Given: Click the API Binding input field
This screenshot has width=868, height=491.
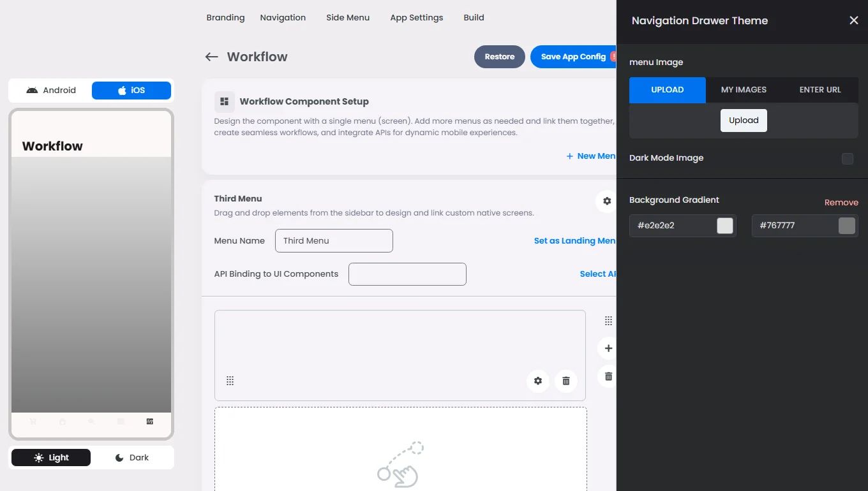Looking at the screenshot, I should tap(407, 274).
